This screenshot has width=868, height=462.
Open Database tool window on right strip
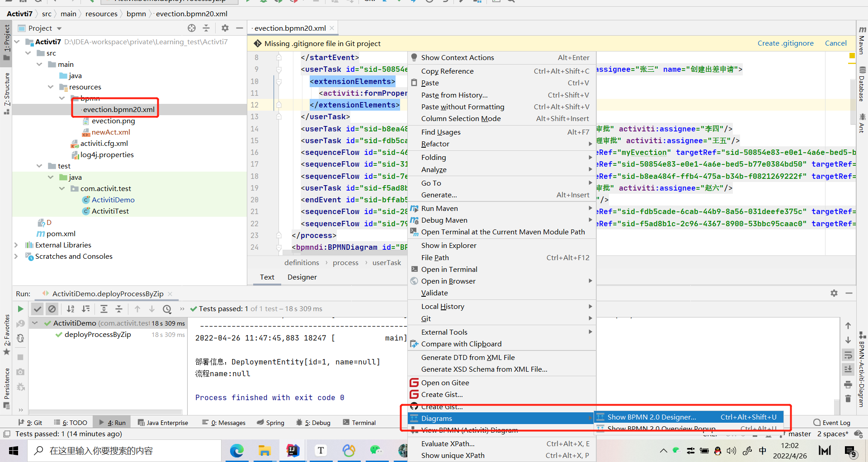[862, 84]
